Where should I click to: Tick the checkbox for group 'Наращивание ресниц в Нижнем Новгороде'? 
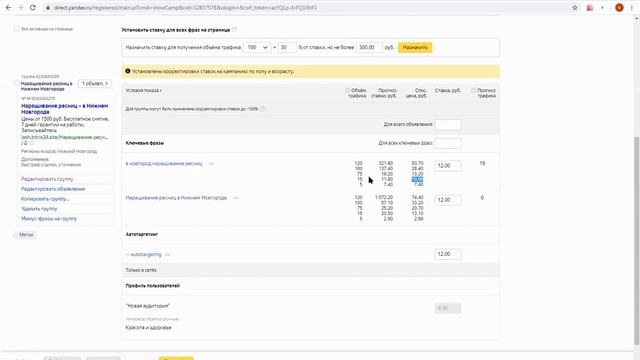click(x=17, y=83)
